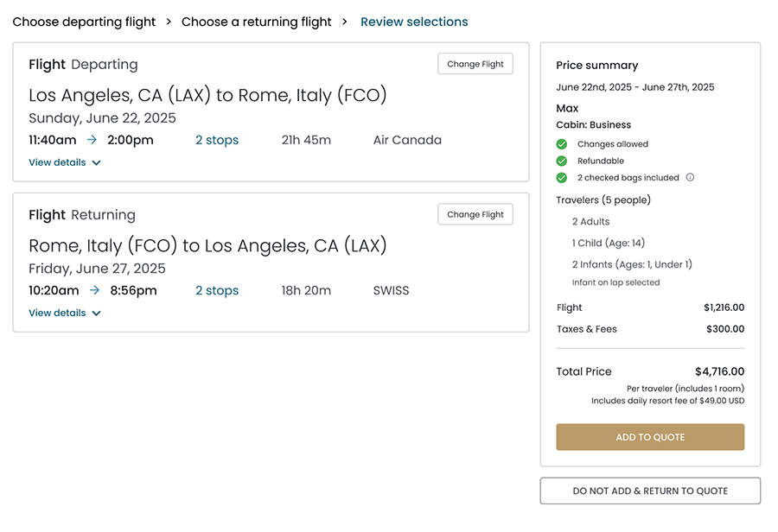Click the 2 stops link on Air Canada flight
The height and width of the screenshot is (532, 778).
pos(217,140)
